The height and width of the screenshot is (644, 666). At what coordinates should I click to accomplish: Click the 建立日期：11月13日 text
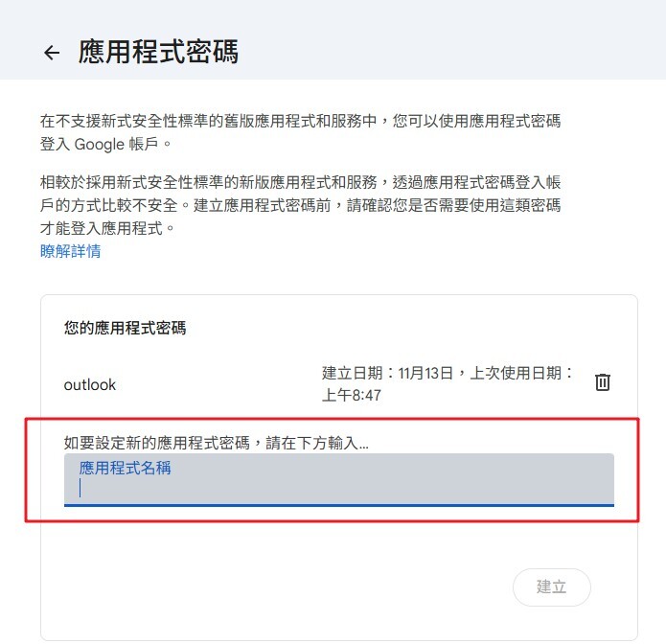[x=387, y=374]
